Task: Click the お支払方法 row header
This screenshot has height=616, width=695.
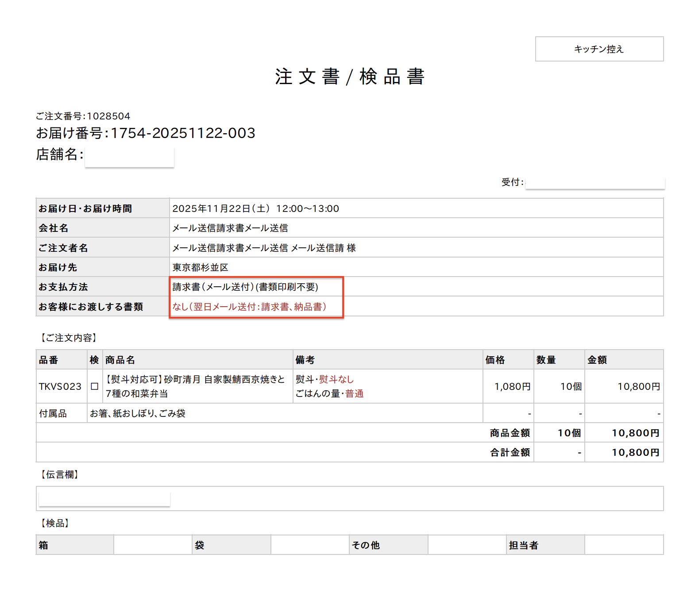Action: click(103, 287)
